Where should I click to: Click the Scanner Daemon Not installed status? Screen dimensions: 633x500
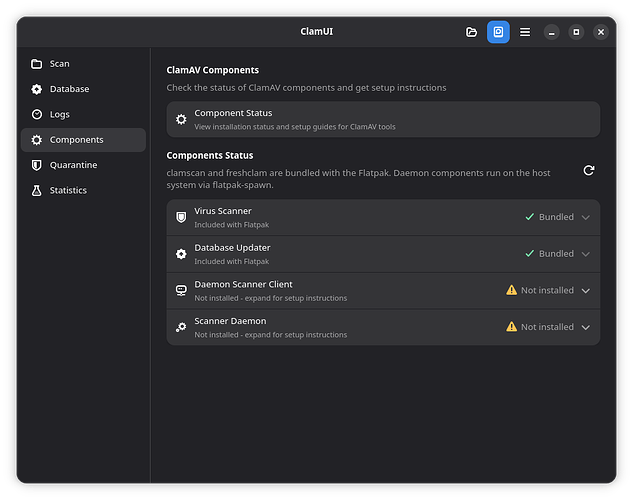(547, 327)
